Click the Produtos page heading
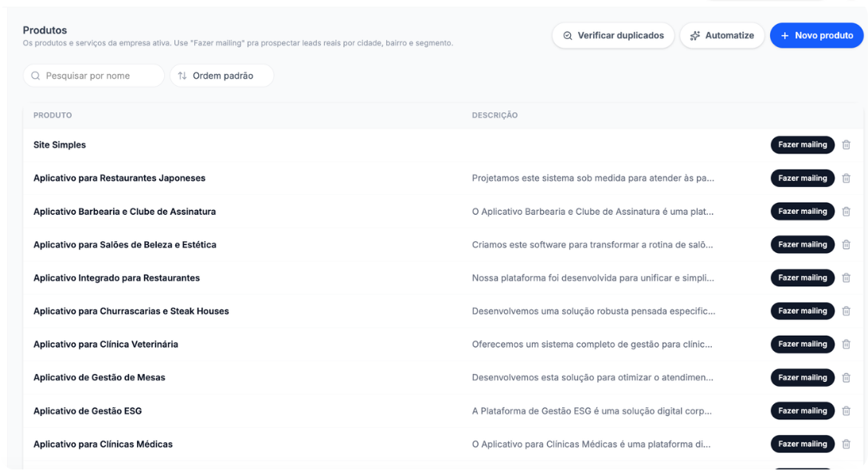Viewport: 868px width, 471px height. tap(45, 30)
